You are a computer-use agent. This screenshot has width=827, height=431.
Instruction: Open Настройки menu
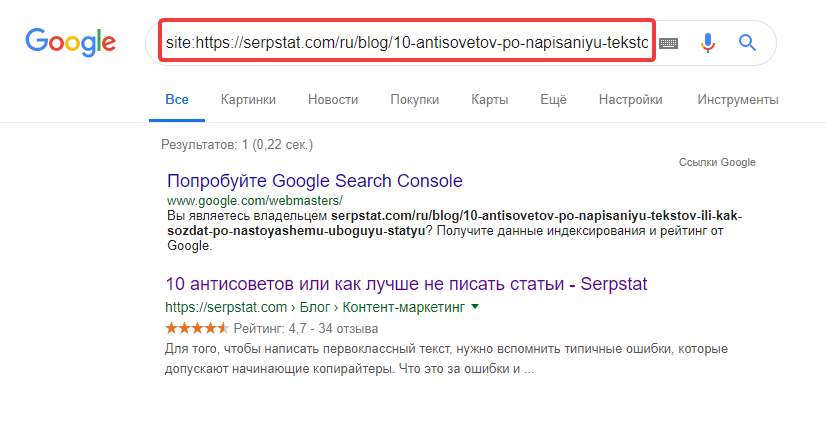(x=630, y=100)
